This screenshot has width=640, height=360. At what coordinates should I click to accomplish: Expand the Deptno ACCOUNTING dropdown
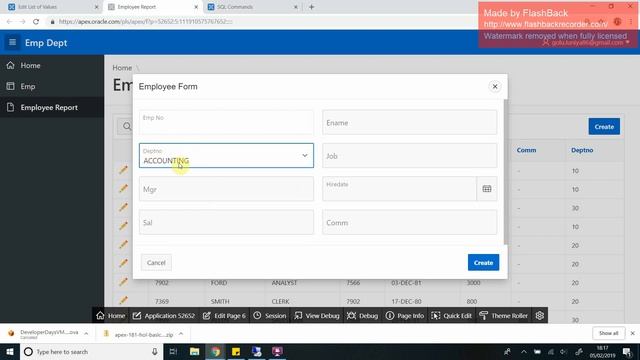(304, 156)
